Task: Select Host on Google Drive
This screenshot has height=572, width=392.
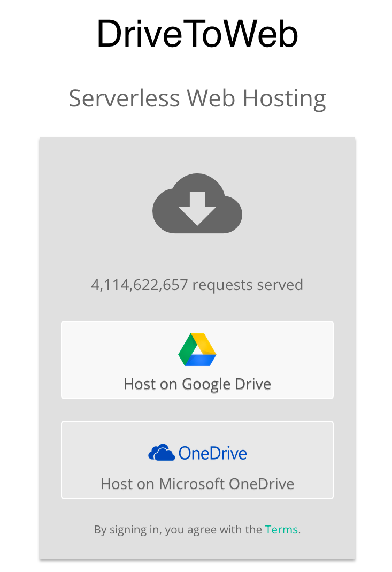Action: point(197,360)
